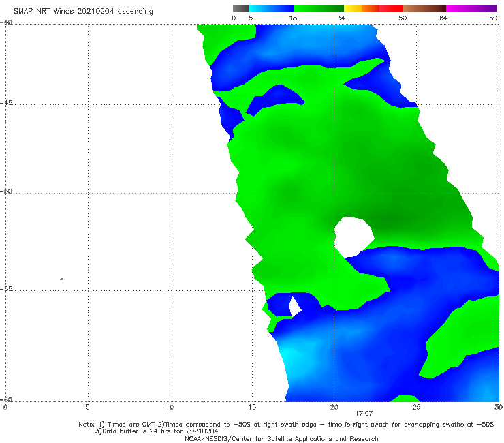Click the gray 0-5 colorbar segment
Screen dimensions: 504x443
pos(241,8)
